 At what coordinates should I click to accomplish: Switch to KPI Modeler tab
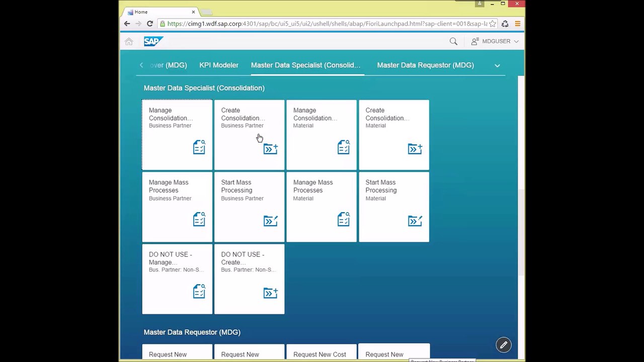[219, 65]
